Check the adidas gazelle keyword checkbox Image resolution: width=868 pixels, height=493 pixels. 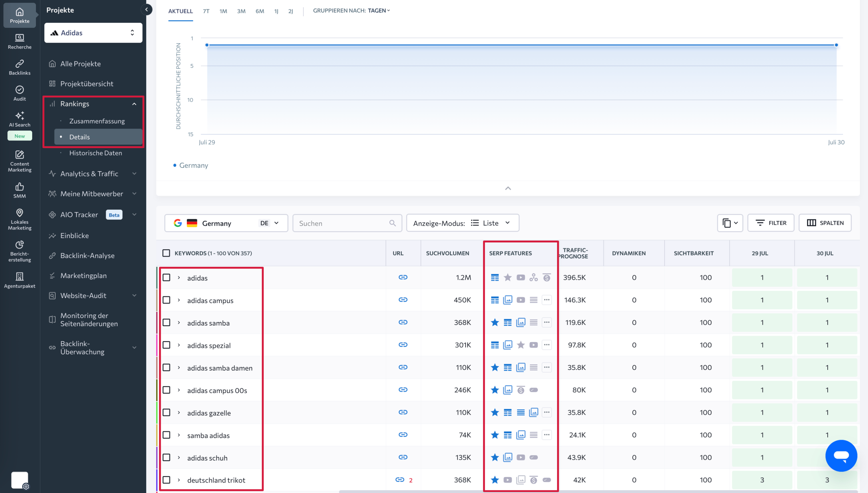click(166, 412)
